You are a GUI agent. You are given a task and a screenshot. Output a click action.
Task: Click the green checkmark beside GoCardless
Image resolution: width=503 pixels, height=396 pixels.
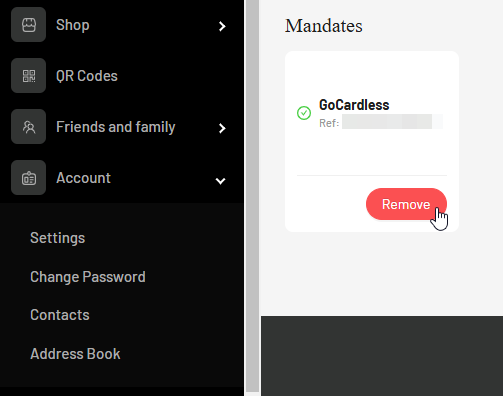click(x=304, y=113)
